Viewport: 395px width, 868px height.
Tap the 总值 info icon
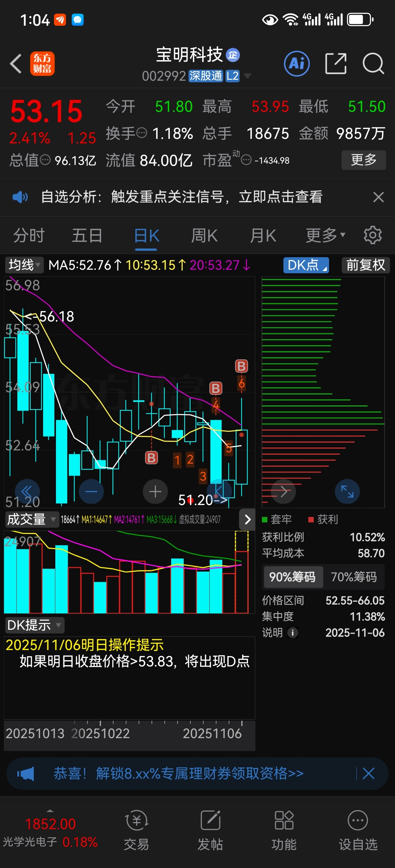click(45, 160)
